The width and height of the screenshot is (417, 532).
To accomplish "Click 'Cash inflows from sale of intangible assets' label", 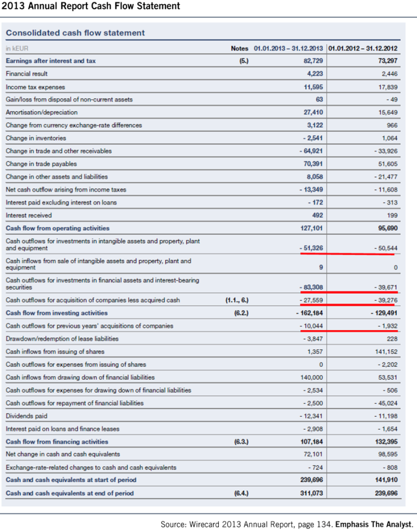I will pos(98,264).
